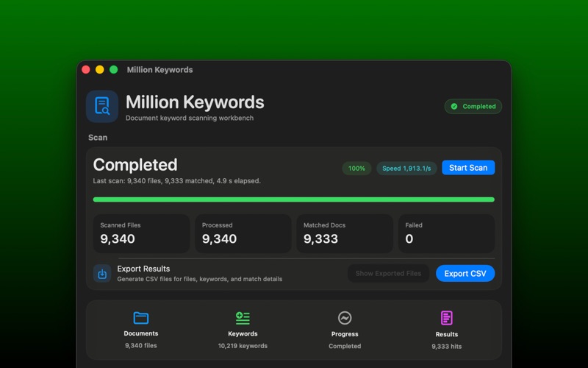The height and width of the screenshot is (368, 588).
Task: Open the Keywords list icon
Action: 243,318
